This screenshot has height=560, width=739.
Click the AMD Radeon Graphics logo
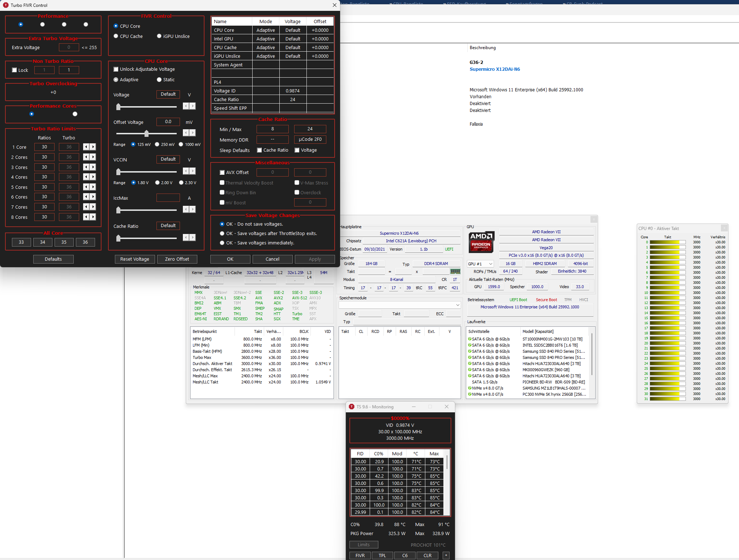(x=482, y=242)
